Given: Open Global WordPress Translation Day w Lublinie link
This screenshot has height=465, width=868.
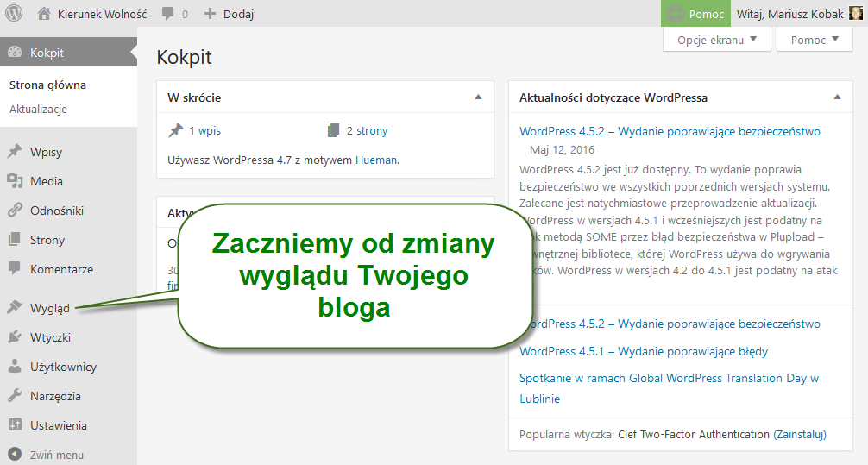Looking at the screenshot, I should [x=669, y=388].
